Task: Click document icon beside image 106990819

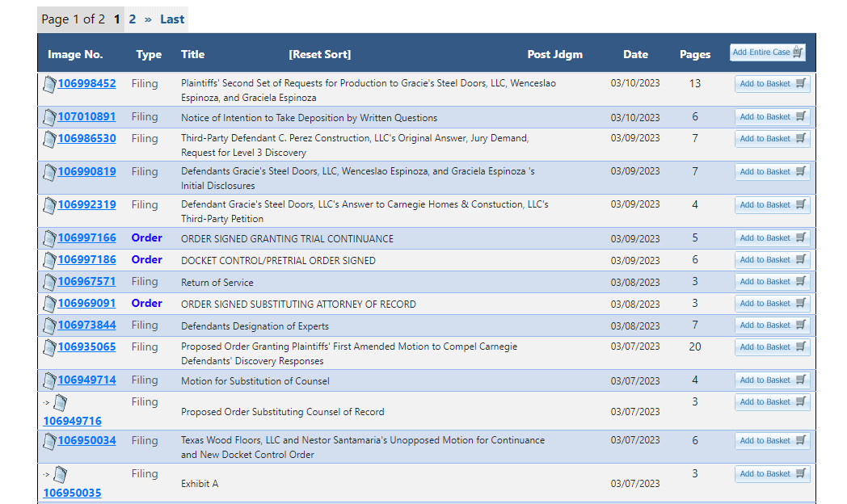Action: [49, 172]
